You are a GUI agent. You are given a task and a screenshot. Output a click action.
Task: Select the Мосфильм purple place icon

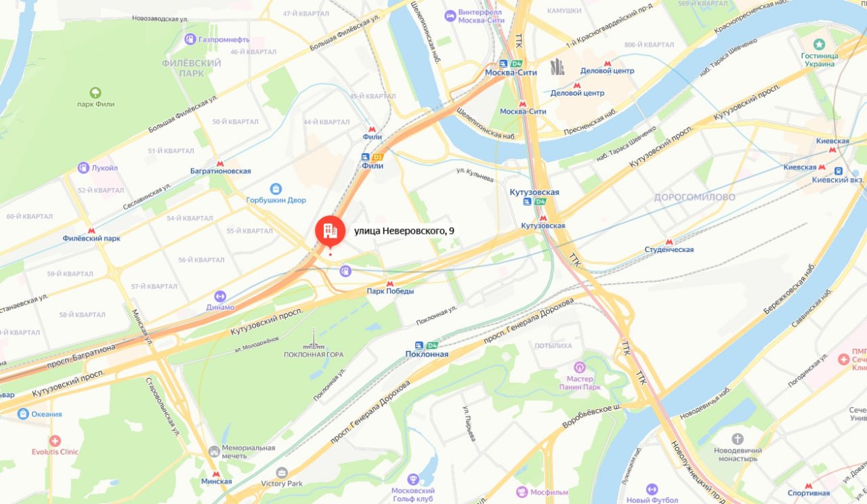pos(522,492)
